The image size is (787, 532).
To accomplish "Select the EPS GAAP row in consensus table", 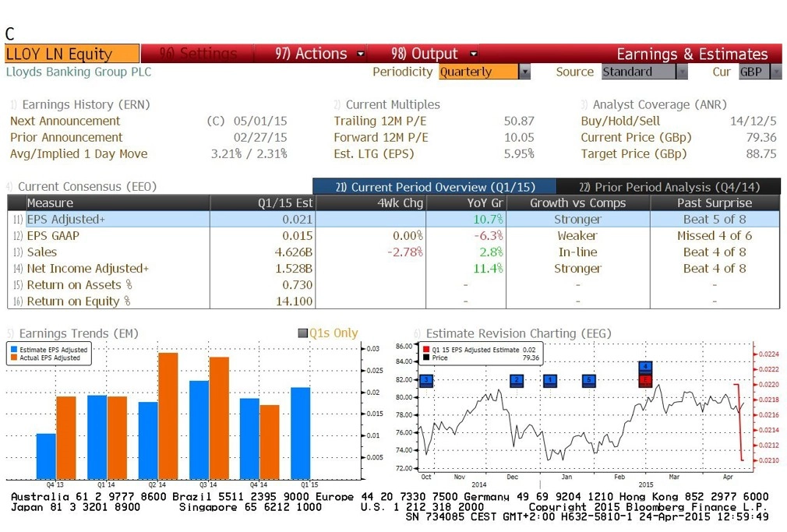I will tap(393, 235).
